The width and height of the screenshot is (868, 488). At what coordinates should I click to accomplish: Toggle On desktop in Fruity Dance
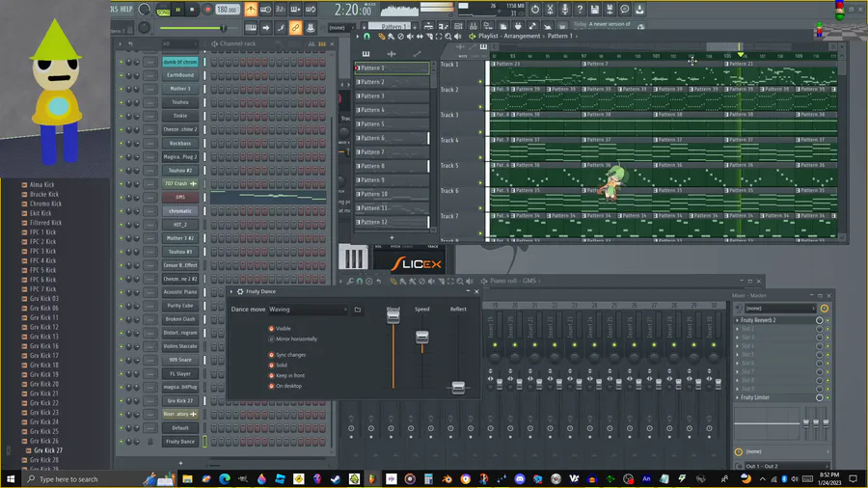[x=271, y=386]
